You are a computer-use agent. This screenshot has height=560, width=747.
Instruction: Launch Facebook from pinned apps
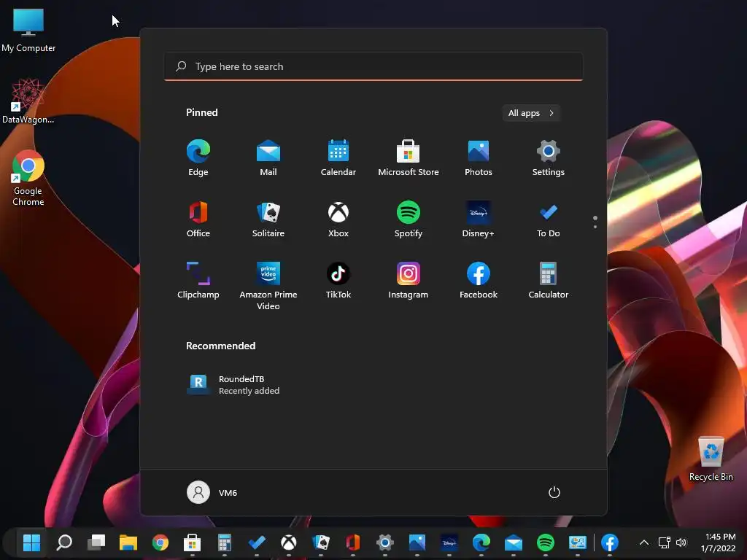[479, 281]
